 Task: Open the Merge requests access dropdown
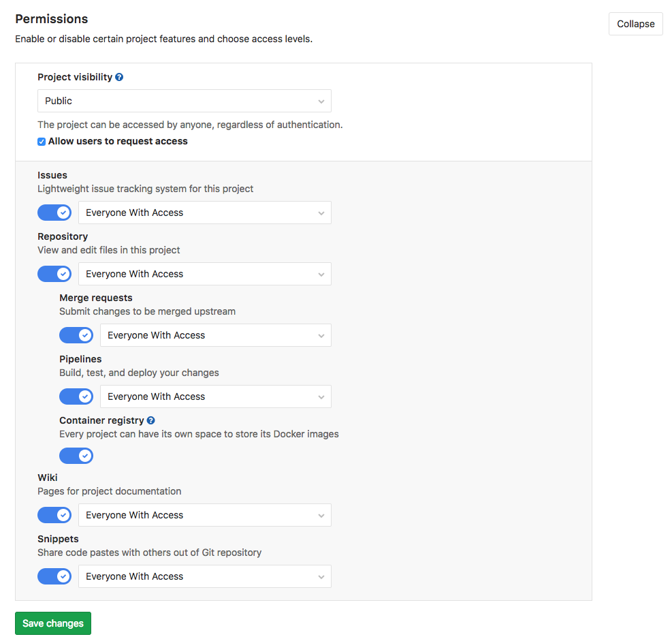click(x=215, y=334)
